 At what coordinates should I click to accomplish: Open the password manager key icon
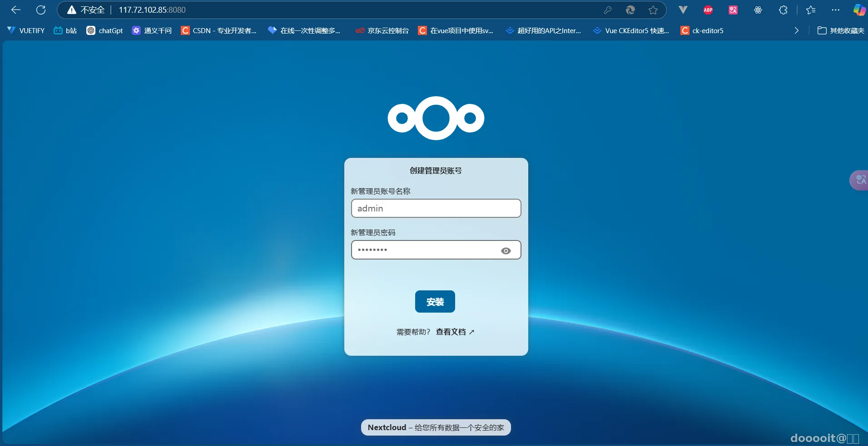click(x=608, y=10)
